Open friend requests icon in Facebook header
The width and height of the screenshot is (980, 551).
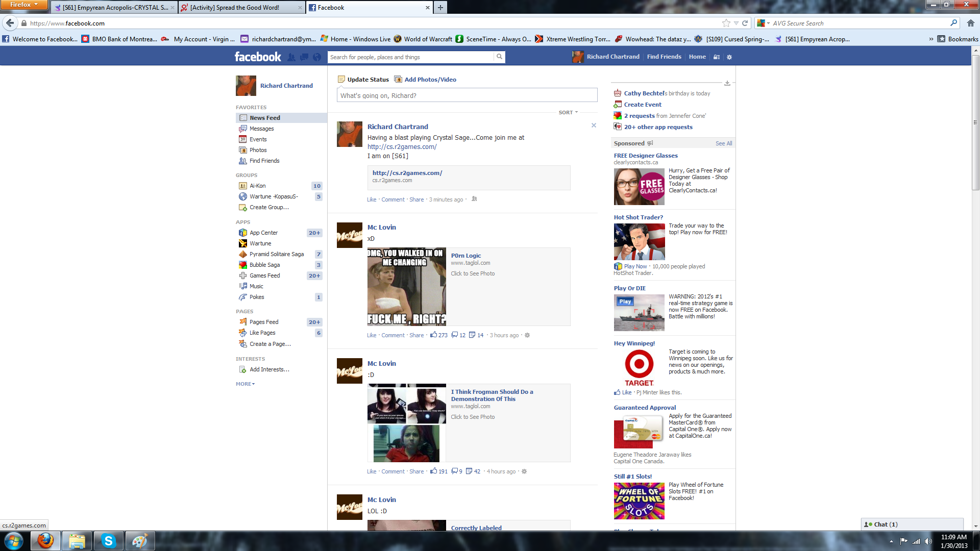291,57
